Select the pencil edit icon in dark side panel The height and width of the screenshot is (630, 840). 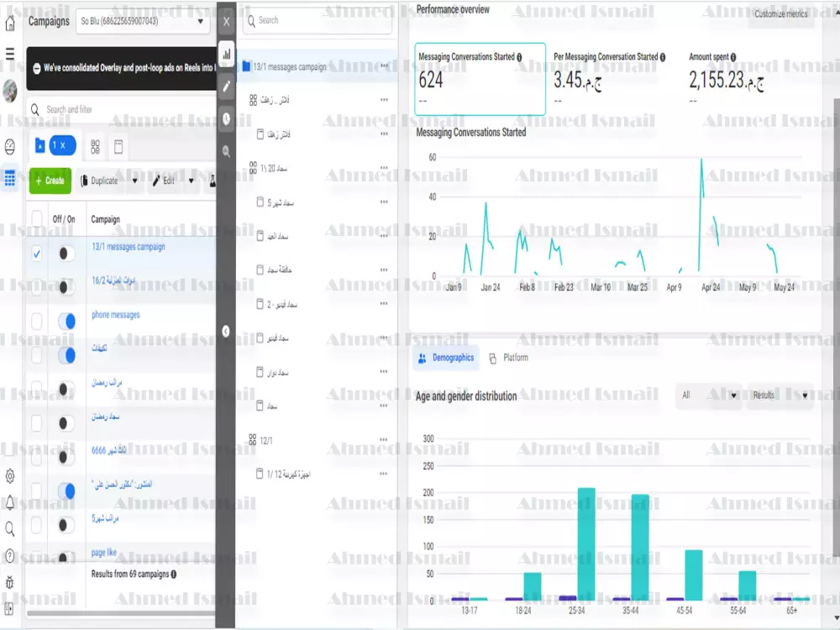tap(226, 87)
